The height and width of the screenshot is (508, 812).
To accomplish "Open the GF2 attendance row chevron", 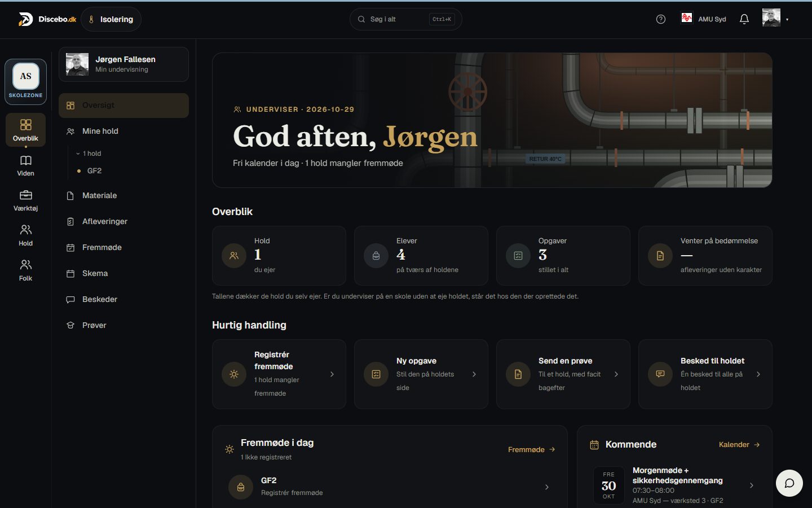I will [546, 487].
